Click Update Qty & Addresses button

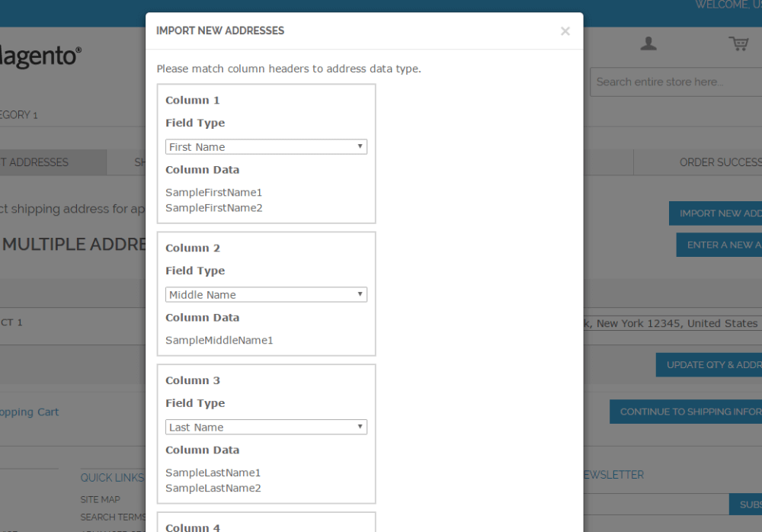(710, 365)
